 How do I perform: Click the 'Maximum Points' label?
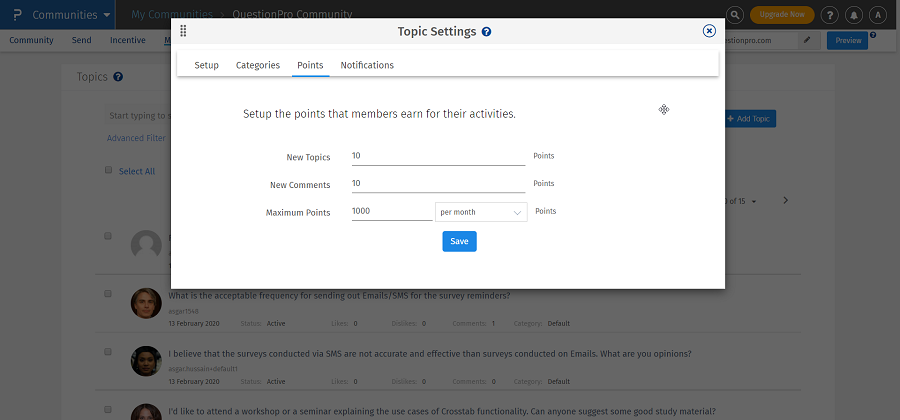[298, 212]
